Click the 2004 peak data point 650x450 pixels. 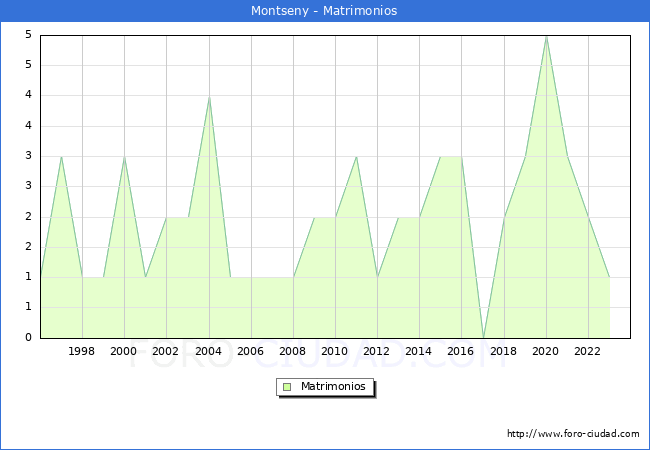pyautogui.click(x=209, y=97)
